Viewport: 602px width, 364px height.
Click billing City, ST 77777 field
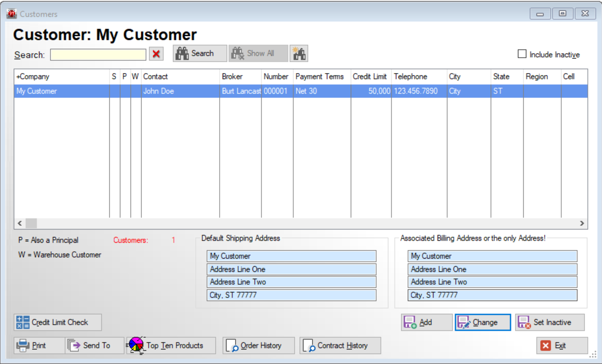pos(492,295)
